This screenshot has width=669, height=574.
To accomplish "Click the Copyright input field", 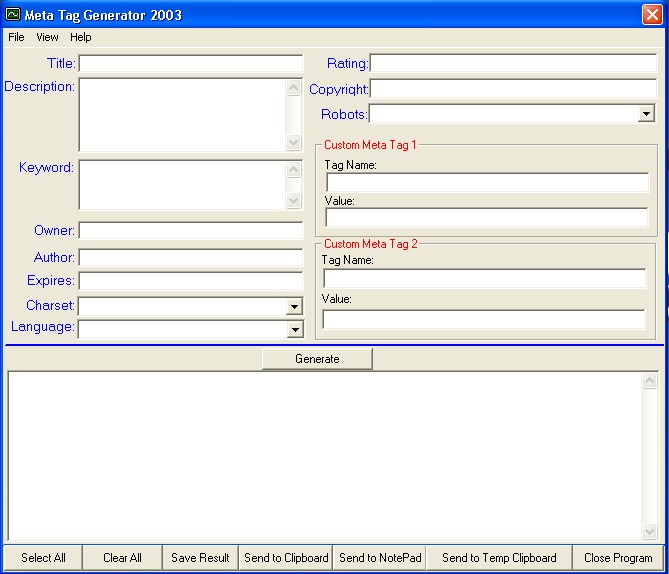I will click(x=513, y=89).
